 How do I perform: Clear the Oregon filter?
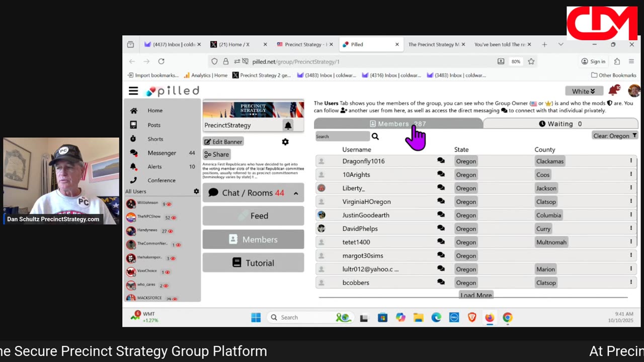coord(615,136)
